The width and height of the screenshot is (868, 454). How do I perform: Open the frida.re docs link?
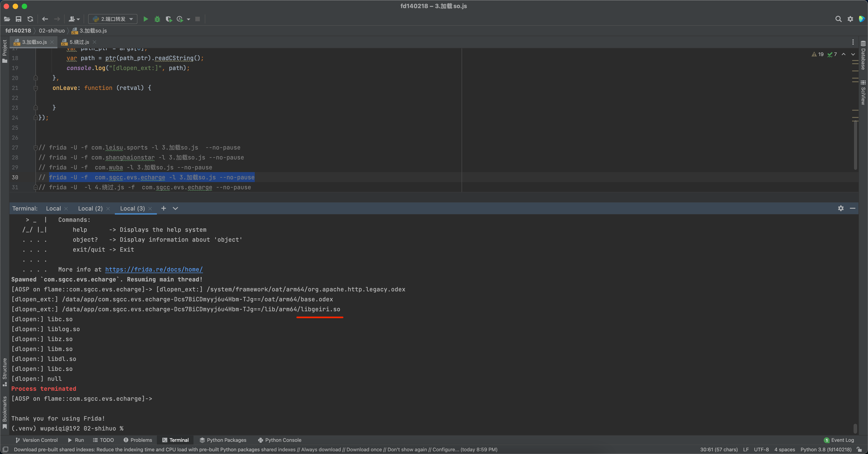point(154,269)
